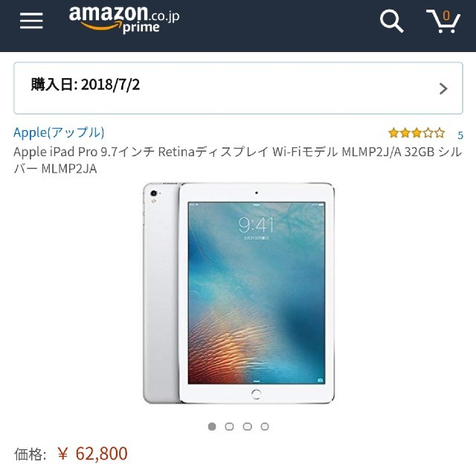Expand purchase date chevron arrow
476x476 pixels.
click(443, 89)
